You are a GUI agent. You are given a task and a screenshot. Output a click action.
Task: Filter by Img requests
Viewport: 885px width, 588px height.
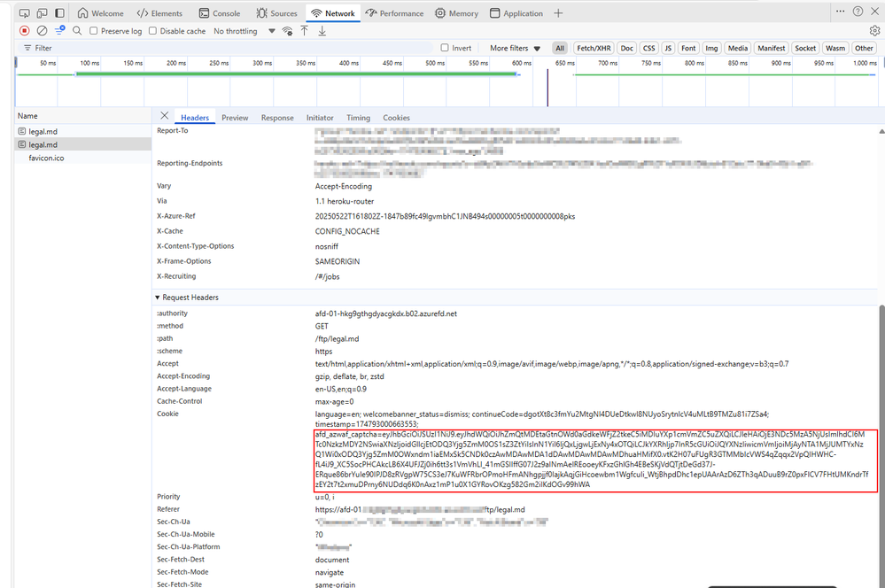pos(711,48)
